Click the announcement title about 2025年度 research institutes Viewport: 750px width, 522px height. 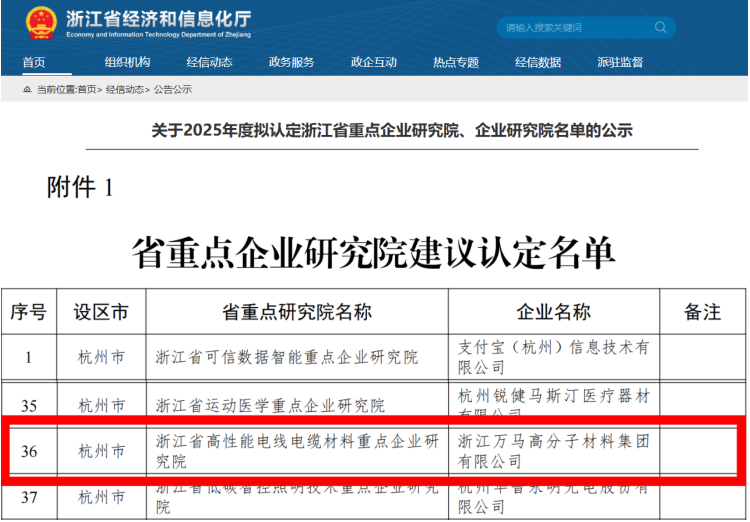[x=391, y=131]
